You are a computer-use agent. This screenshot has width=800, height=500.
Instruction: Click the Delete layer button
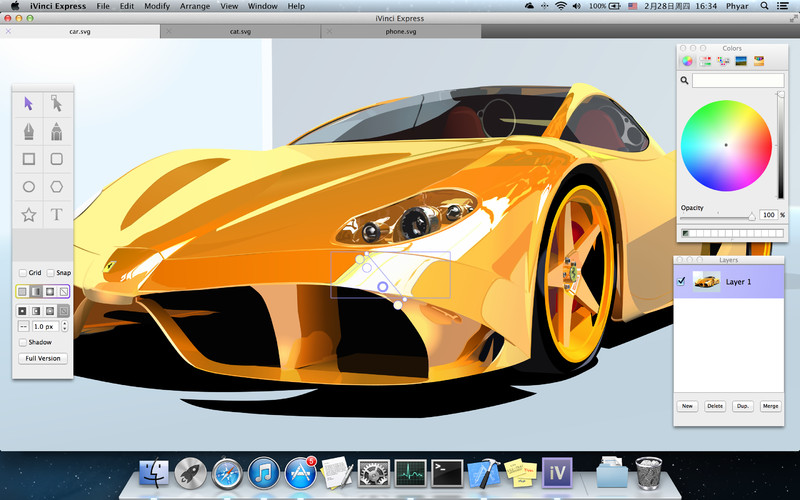715,406
